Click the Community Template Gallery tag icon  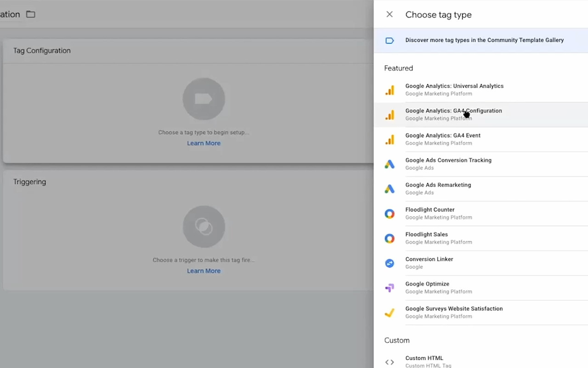390,40
